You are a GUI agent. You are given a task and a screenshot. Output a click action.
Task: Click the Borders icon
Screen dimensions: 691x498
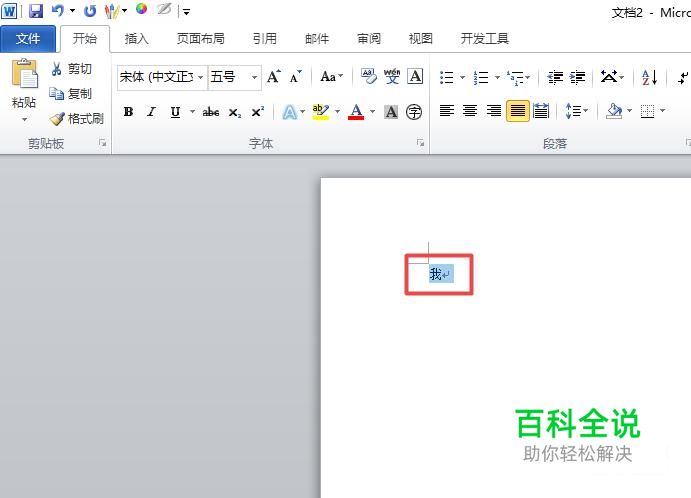pos(647,111)
